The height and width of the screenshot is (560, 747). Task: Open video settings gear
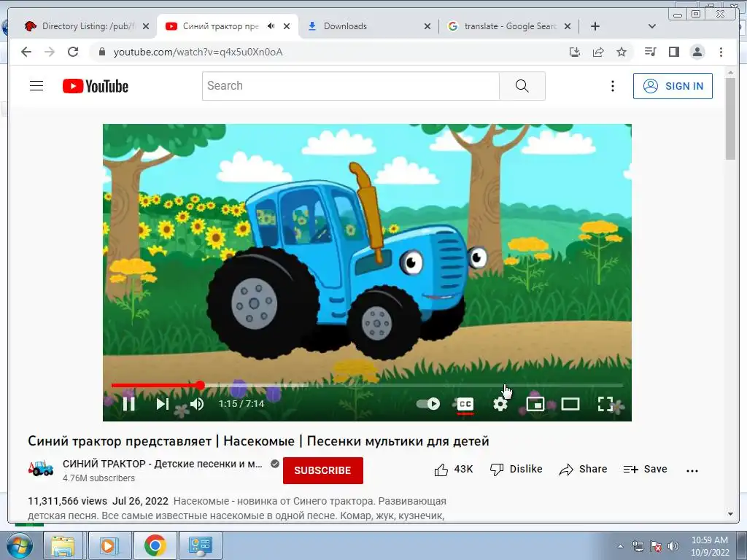click(500, 404)
